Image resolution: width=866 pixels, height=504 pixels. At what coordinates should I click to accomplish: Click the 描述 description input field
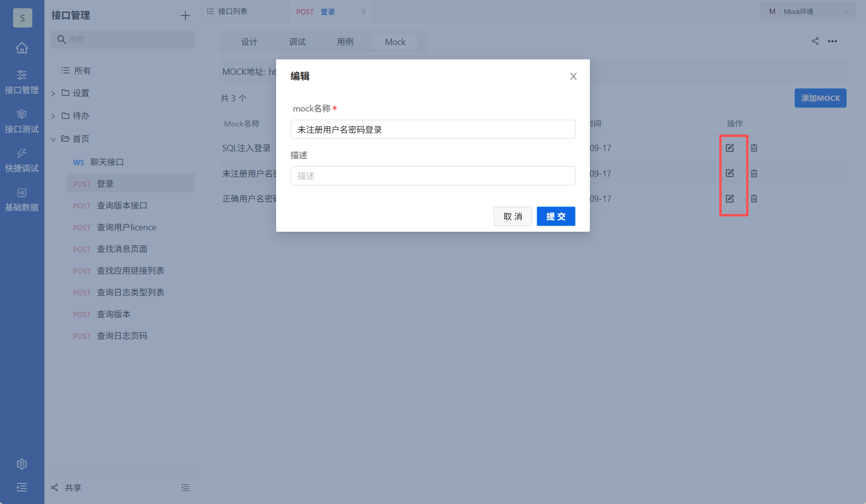coord(432,176)
